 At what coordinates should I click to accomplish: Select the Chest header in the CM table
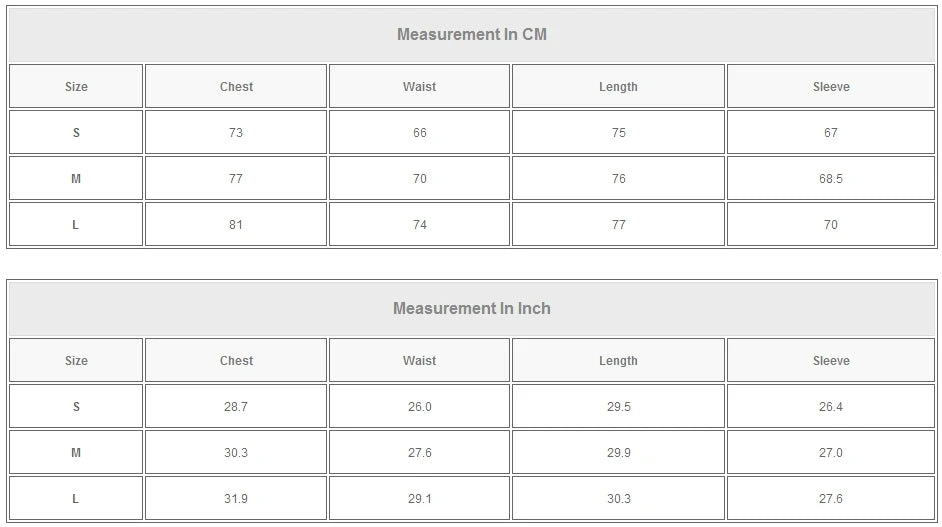(236, 87)
